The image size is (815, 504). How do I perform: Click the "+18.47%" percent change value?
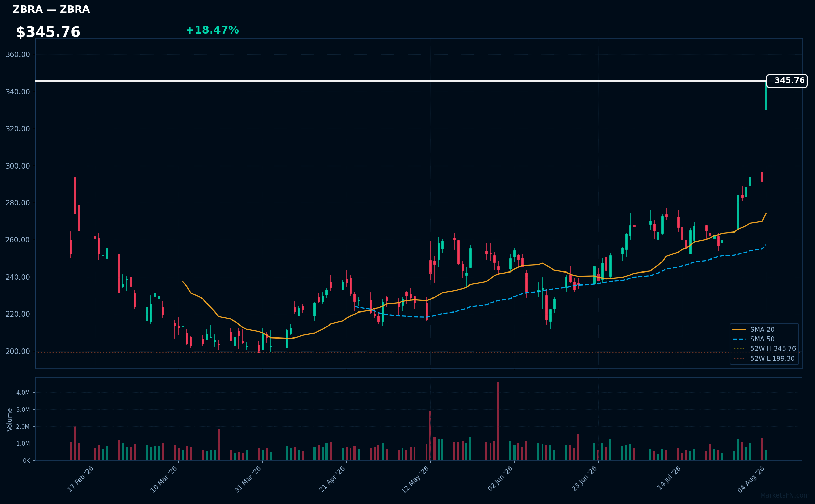pos(212,30)
